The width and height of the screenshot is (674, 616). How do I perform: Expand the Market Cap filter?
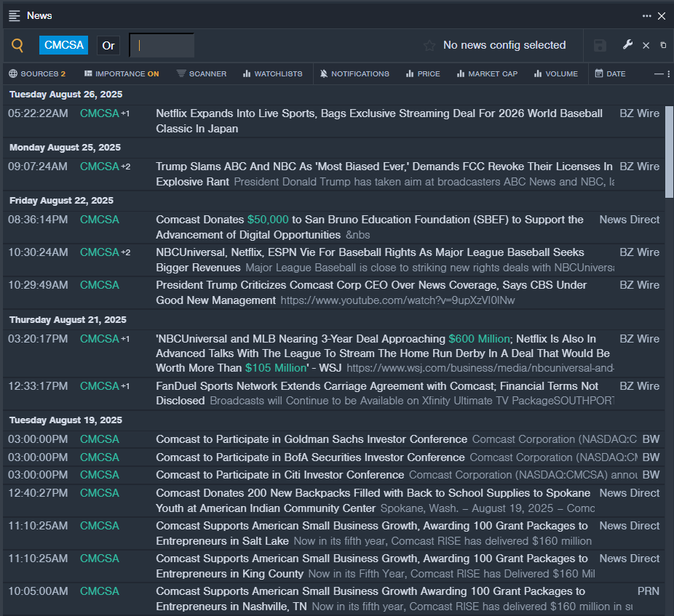[487, 74]
